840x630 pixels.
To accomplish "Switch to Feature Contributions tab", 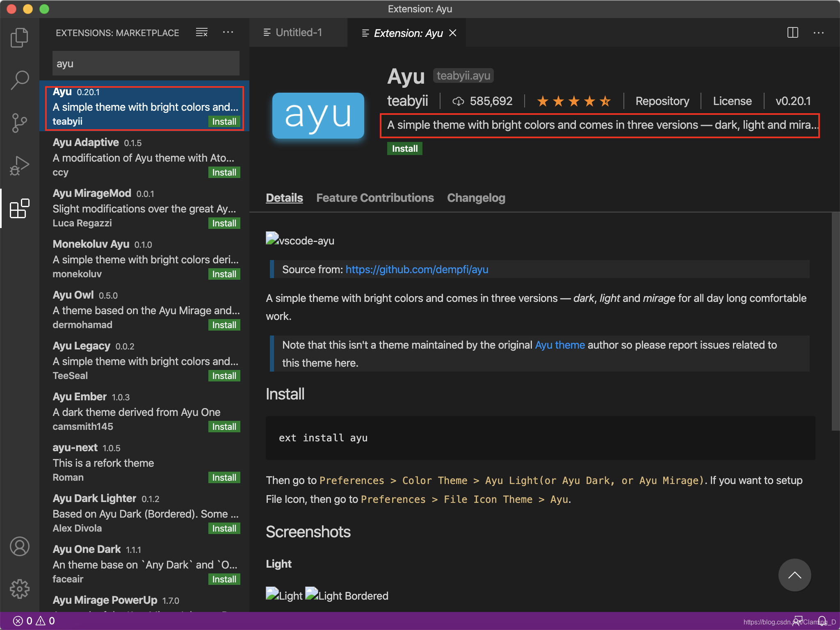I will (x=375, y=198).
